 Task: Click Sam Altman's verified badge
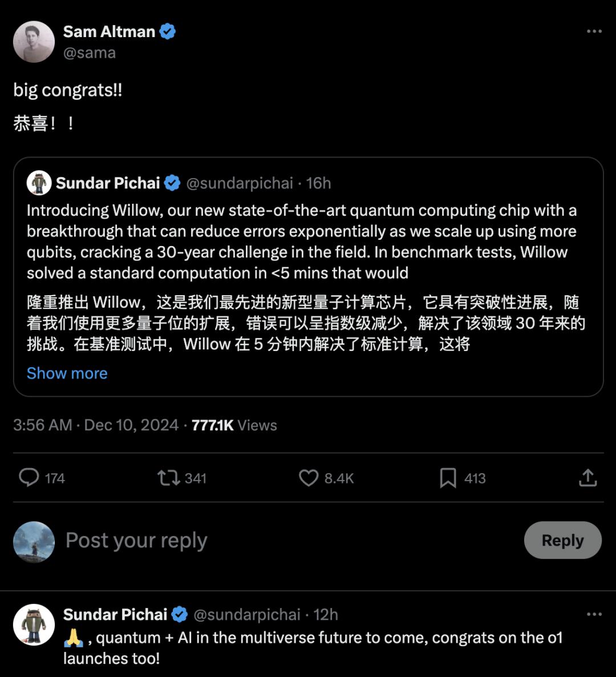pyautogui.click(x=167, y=31)
